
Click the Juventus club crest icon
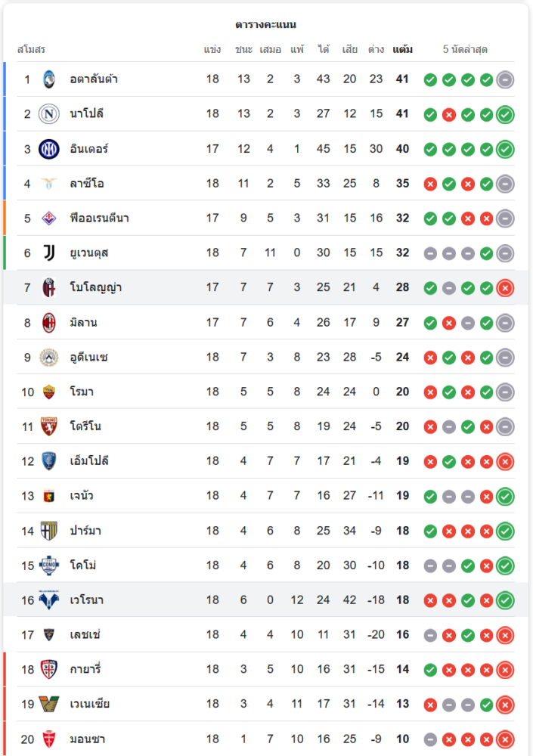[49, 253]
